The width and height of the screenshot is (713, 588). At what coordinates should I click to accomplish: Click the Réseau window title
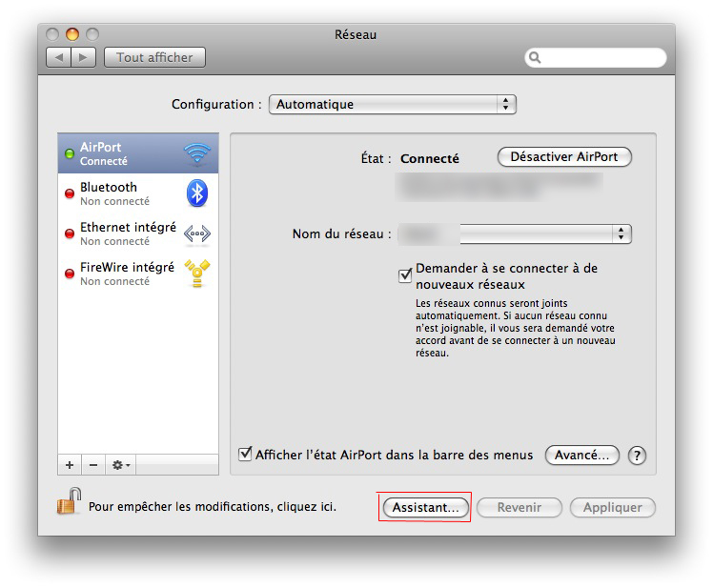click(356, 35)
